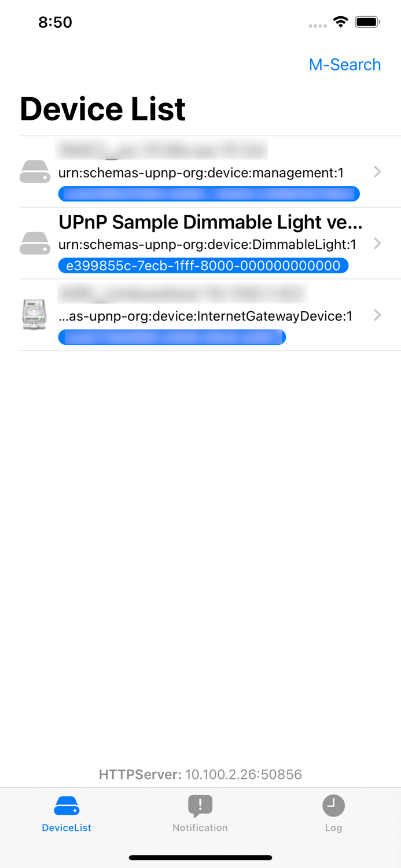Click the disk icon for the Dimmable Light
This screenshot has height=868, width=401.
(x=34, y=244)
